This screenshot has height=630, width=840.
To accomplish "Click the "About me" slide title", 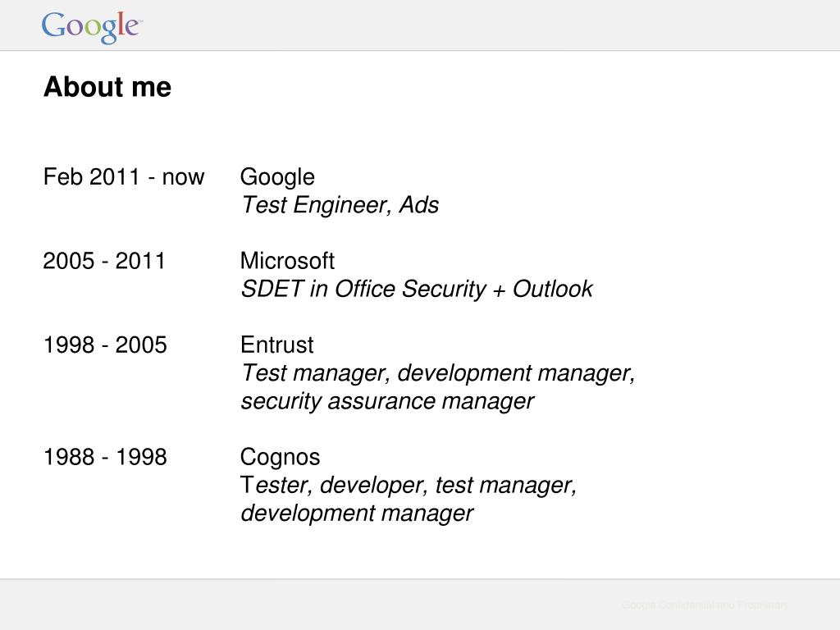I will click(107, 87).
